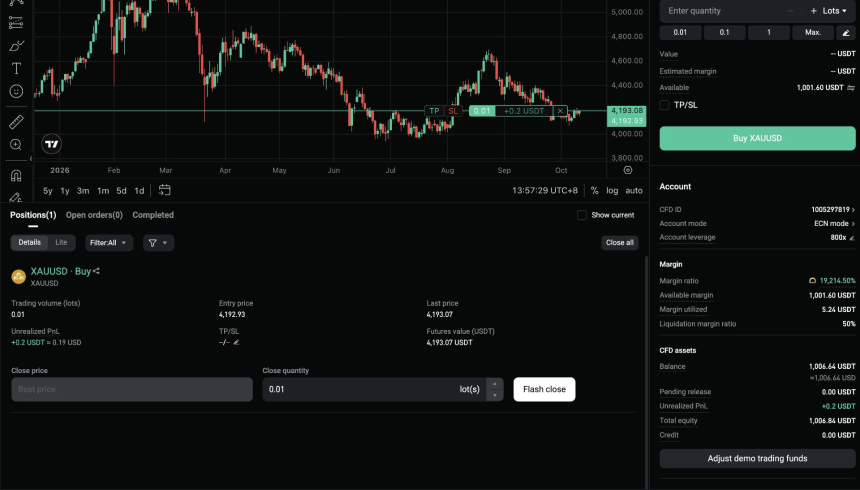Viewport: 860px width, 490px height.
Task: Open the go-to-date calendar
Action: (164, 190)
